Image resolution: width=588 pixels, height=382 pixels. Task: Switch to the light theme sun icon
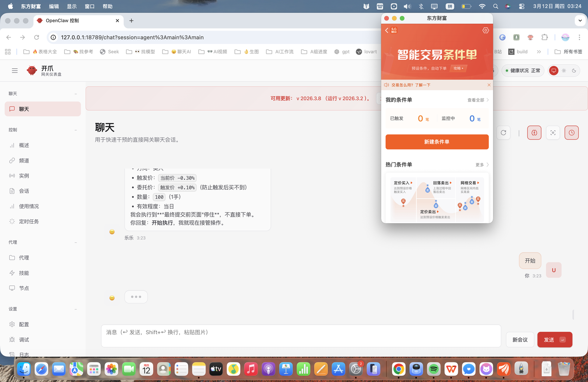564,70
